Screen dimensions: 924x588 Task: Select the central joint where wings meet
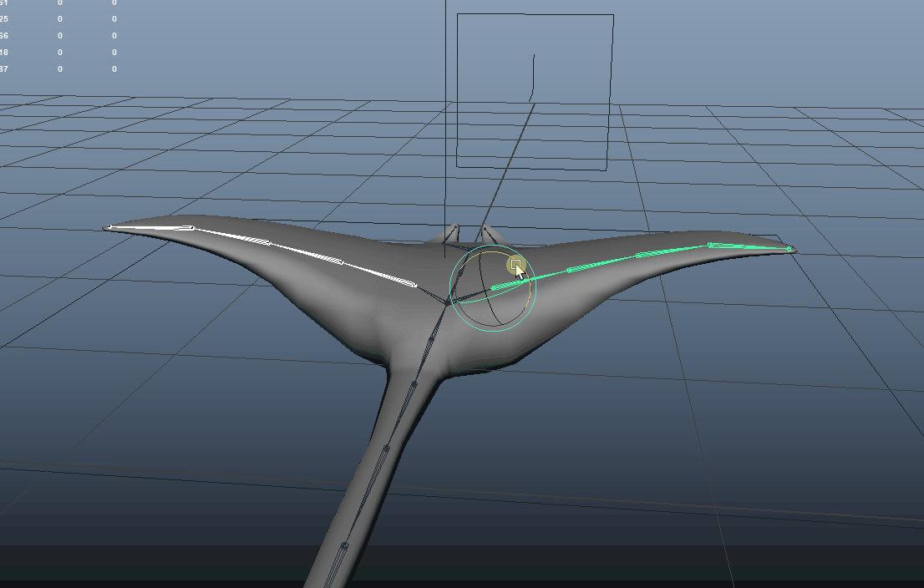(x=448, y=302)
